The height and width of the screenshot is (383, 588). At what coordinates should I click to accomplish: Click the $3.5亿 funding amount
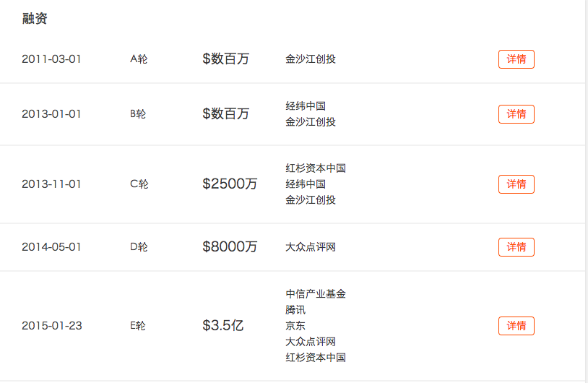222,326
